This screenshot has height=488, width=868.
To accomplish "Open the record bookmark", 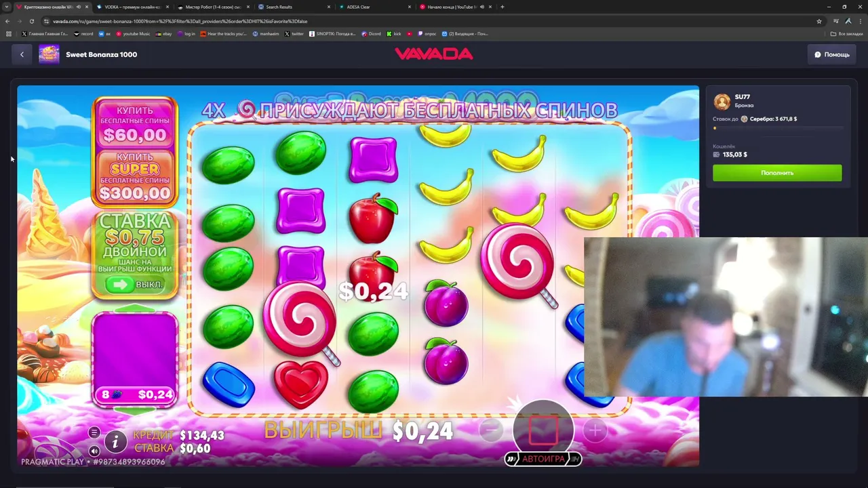I will (83, 34).
